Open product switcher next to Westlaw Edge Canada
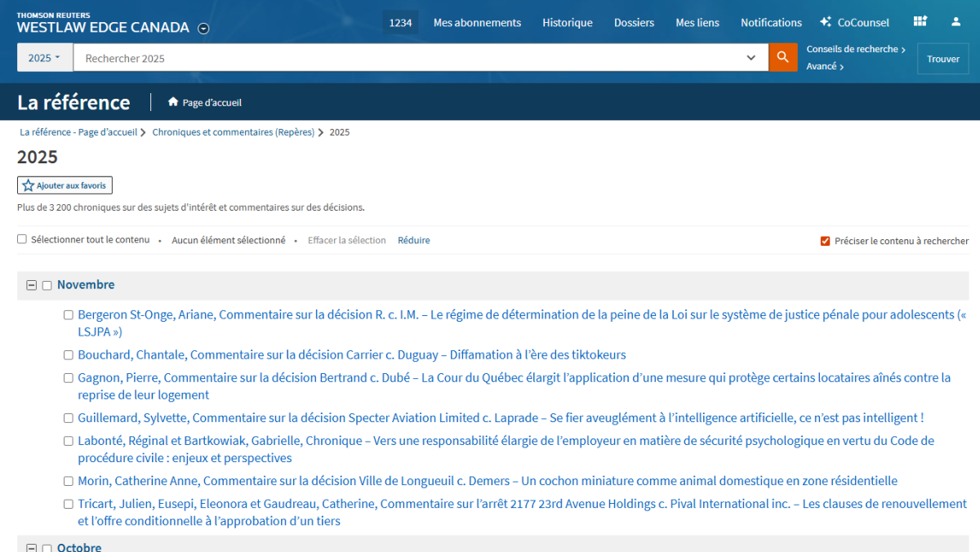 [203, 29]
